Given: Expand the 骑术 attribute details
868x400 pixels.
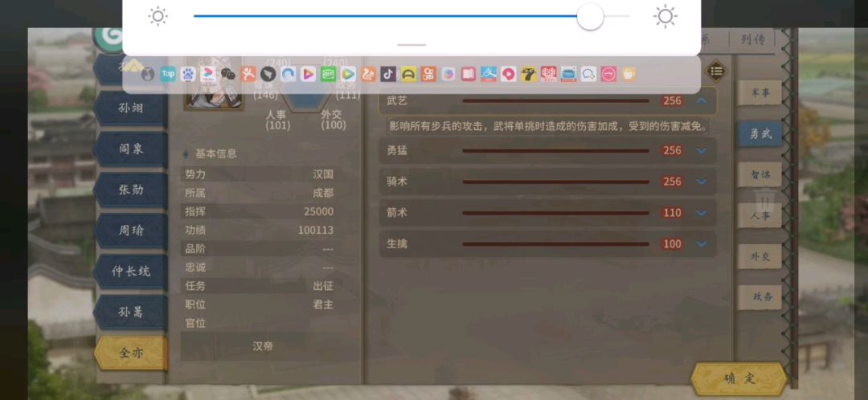Looking at the screenshot, I should [702, 182].
